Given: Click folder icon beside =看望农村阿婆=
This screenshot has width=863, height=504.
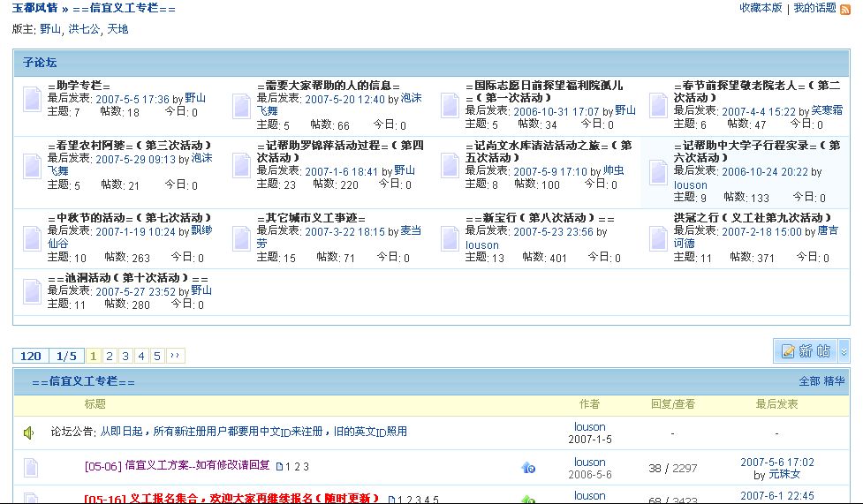Looking at the screenshot, I should click(32, 166).
